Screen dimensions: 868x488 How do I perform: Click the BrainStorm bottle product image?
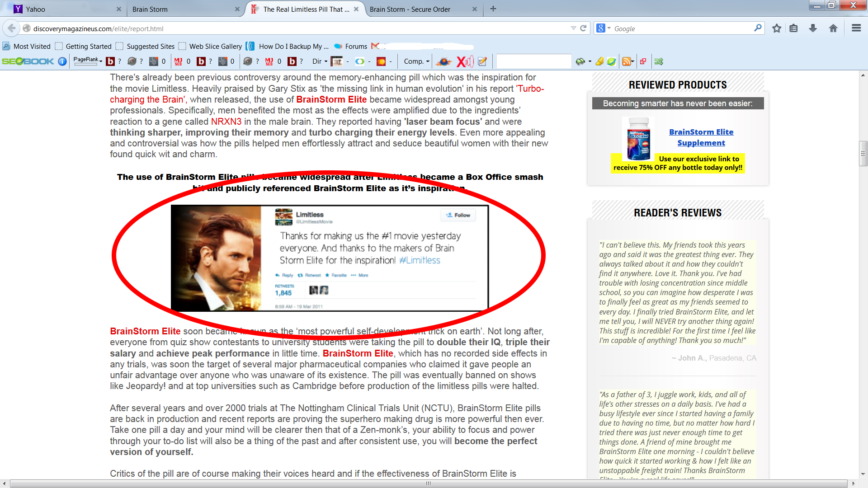[639, 139]
